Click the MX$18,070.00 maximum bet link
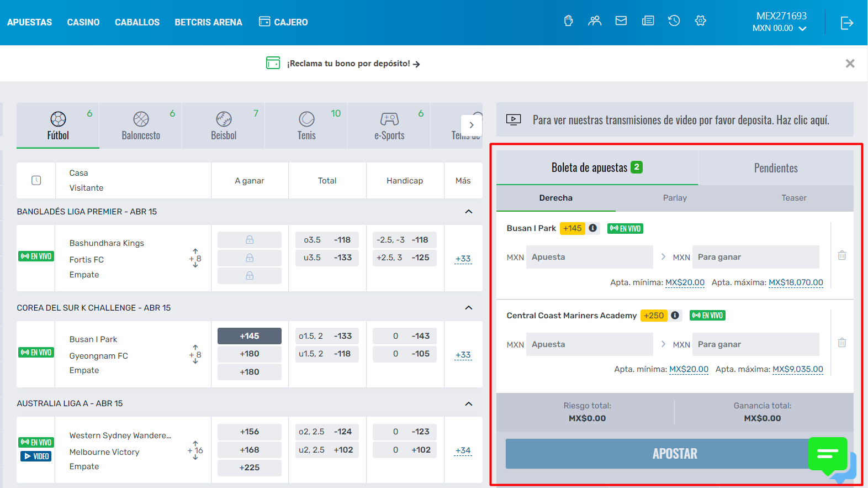The image size is (868, 488). tap(796, 282)
